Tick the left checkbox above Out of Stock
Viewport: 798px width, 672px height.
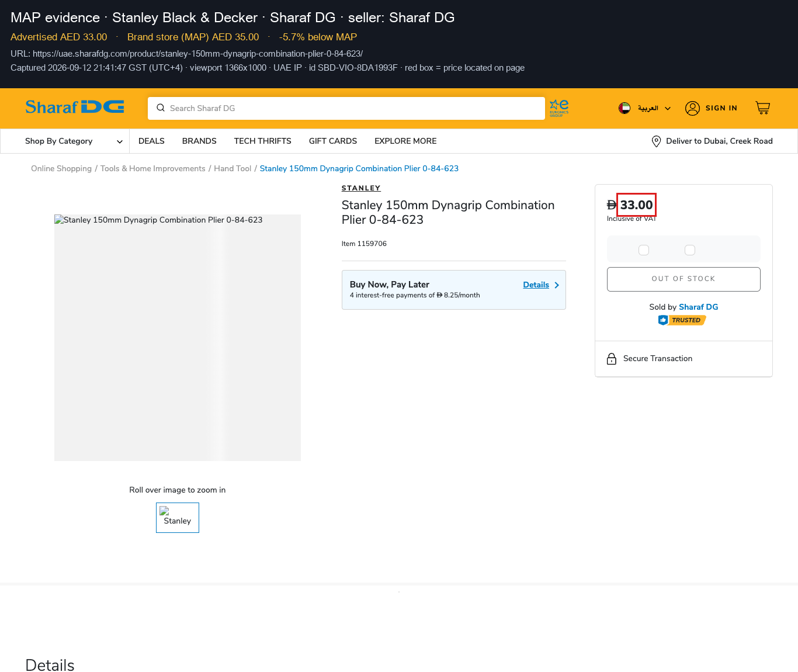[x=644, y=250]
